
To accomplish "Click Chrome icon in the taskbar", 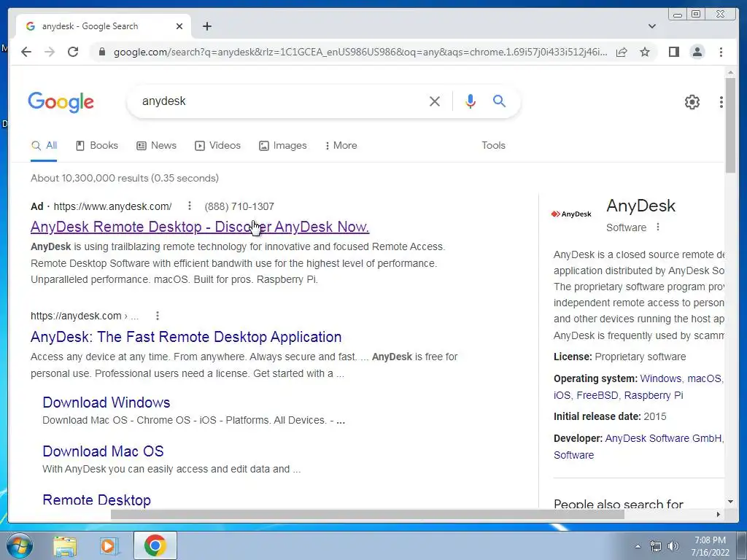I will (x=155, y=545).
